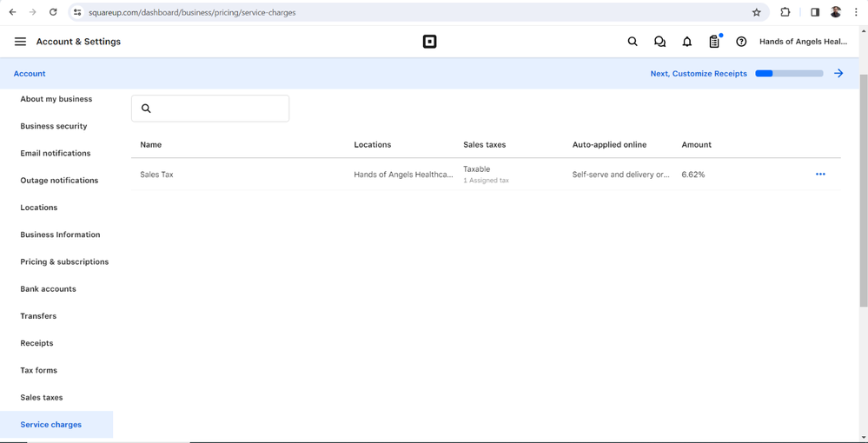Open the hamburger navigation menu
868x443 pixels.
click(20, 42)
